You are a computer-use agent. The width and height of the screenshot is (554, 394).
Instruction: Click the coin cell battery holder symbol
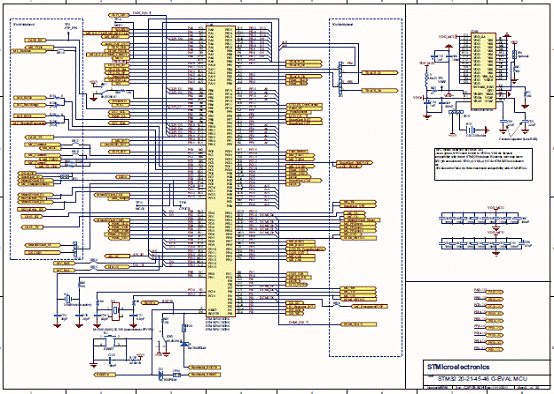click(x=471, y=130)
